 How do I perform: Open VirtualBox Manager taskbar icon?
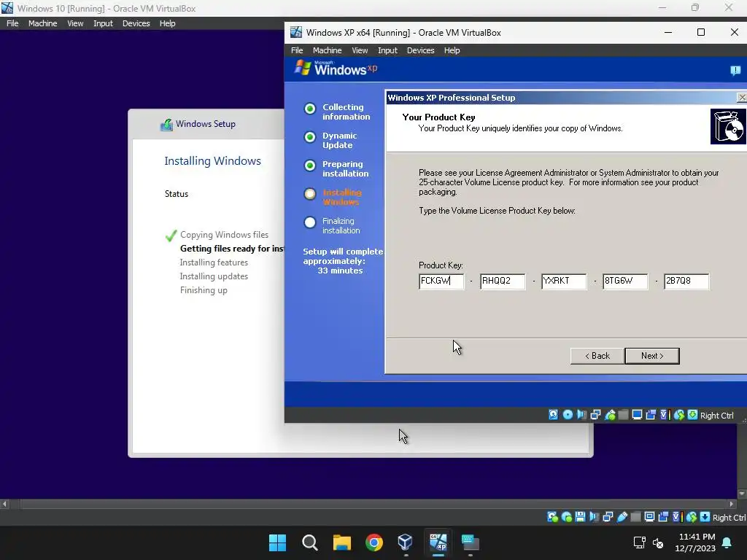pos(406,542)
